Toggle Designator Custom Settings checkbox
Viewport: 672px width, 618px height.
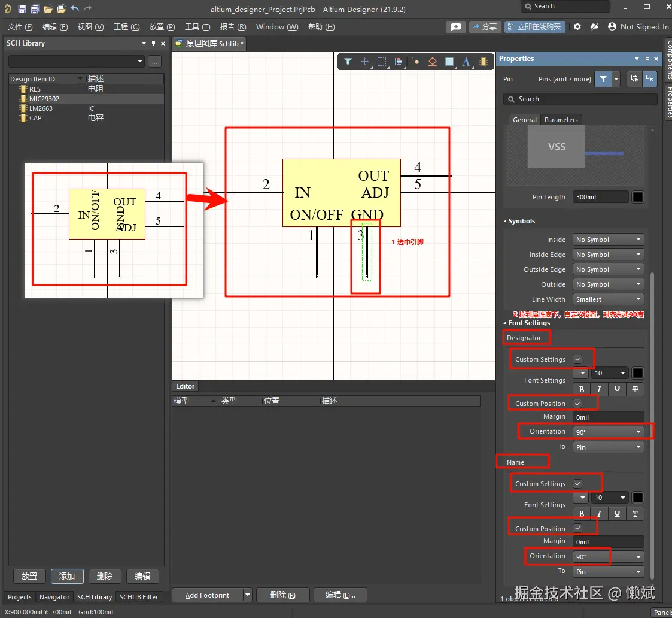click(x=577, y=359)
